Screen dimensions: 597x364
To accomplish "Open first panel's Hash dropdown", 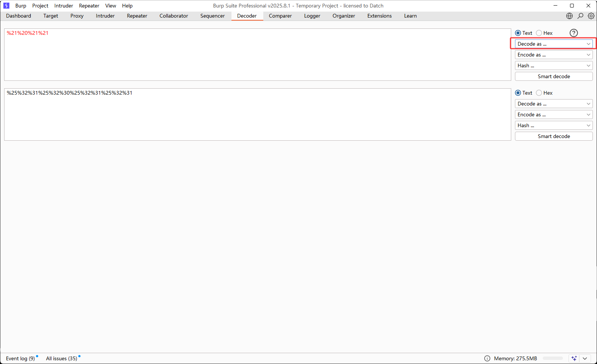I will [554, 65].
